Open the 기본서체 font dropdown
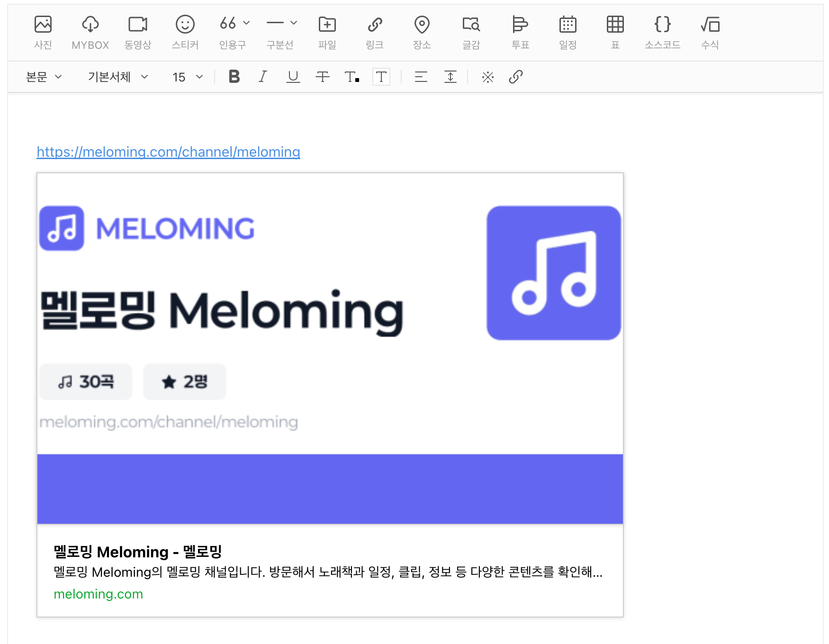Screen dimensions: 829x644 click(118, 77)
